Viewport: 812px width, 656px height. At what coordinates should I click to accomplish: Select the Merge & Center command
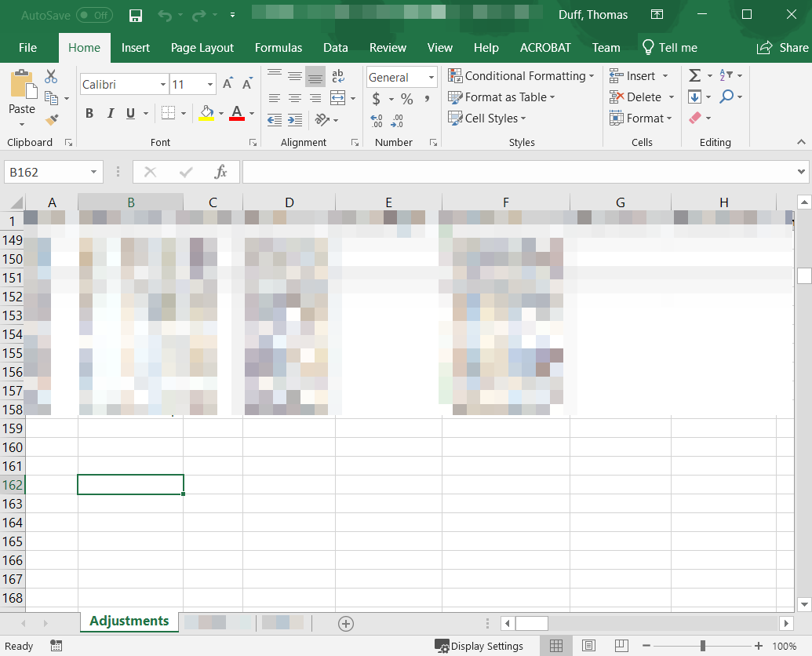(x=337, y=97)
